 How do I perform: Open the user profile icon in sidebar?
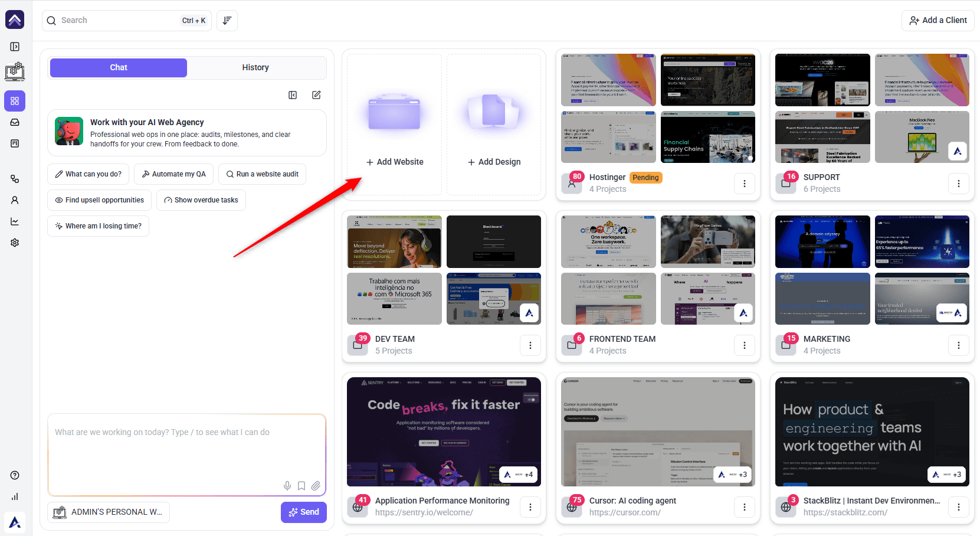click(15, 200)
